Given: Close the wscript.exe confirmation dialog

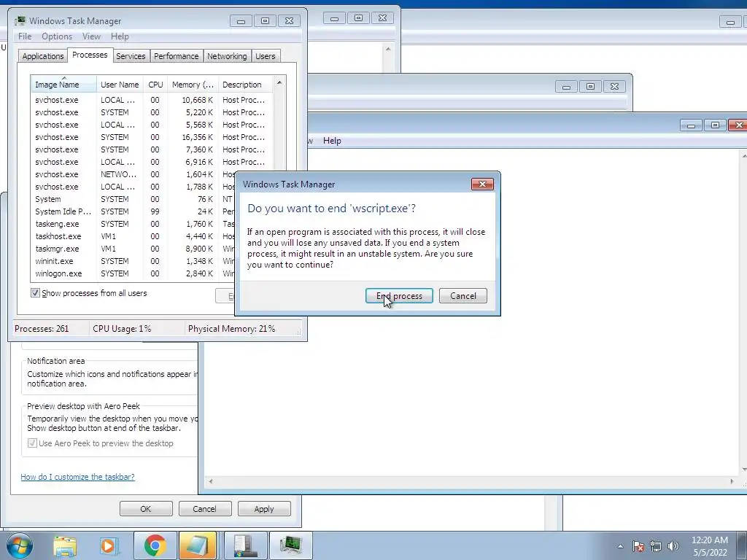Looking at the screenshot, I should coord(482,184).
